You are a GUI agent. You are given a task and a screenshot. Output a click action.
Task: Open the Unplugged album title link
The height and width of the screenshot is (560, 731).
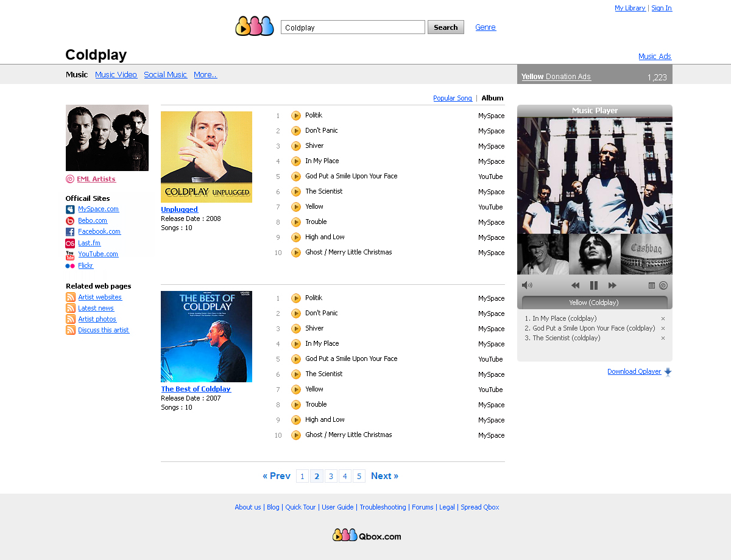(x=180, y=209)
